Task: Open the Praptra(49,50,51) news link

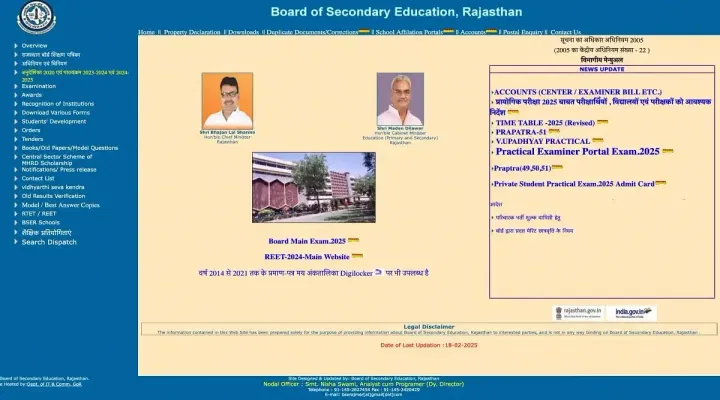Action: 522,169
